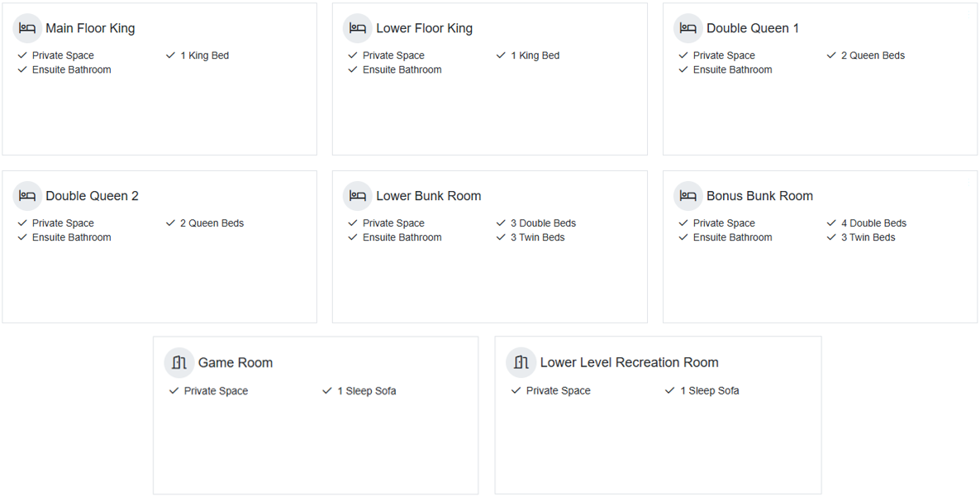Click the bed icon beside Main Floor King

[27, 28]
